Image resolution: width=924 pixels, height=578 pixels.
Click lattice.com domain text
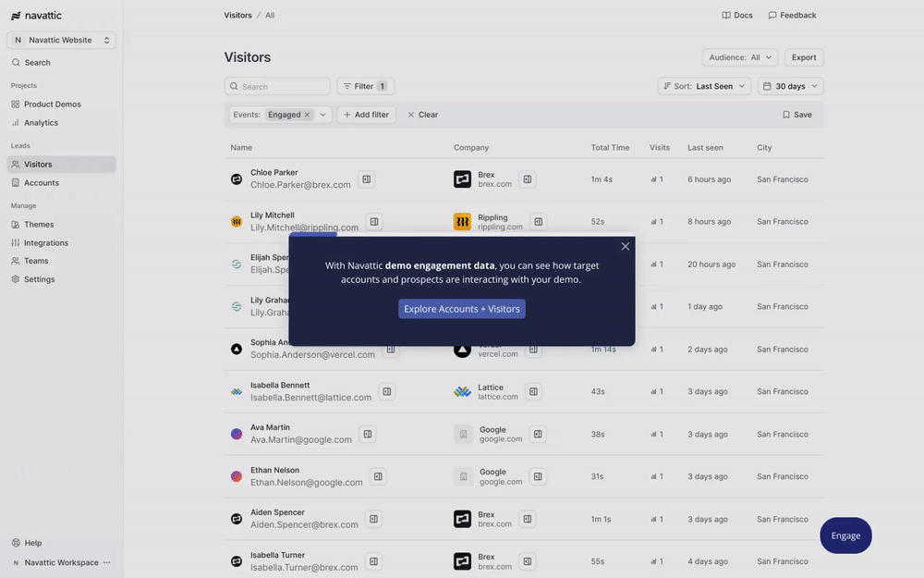click(x=498, y=397)
